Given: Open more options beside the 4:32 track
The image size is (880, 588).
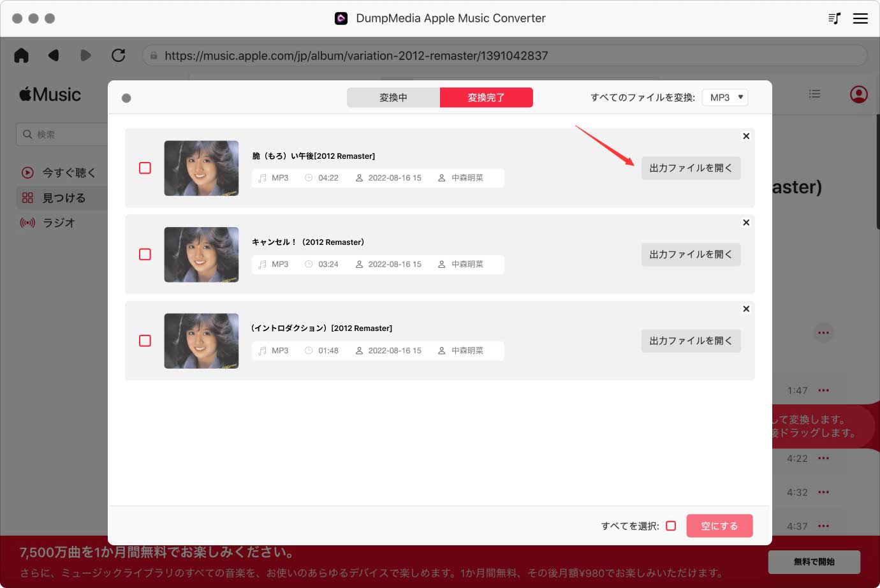Looking at the screenshot, I should (824, 492).
